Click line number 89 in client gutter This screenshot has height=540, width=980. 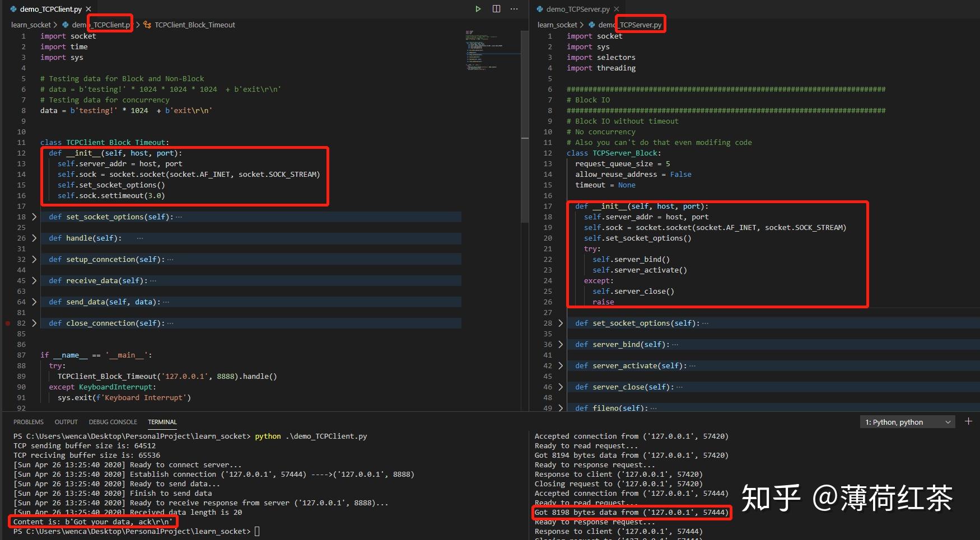[x=21, y=377]
